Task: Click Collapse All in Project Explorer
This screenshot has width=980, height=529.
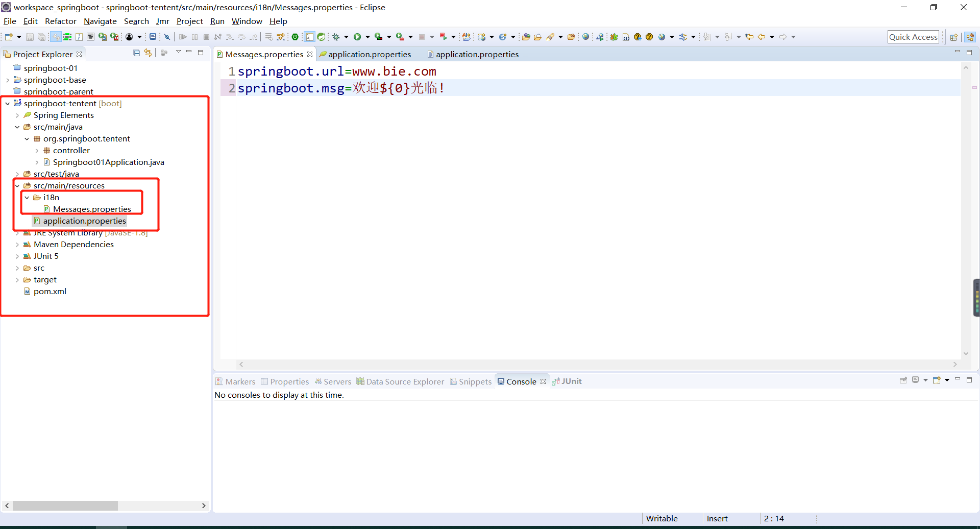Action: (x=136, y=53)
